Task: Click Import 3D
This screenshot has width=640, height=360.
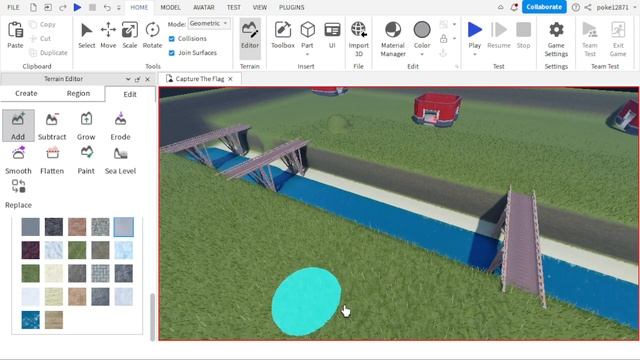Action: tap(358, 39)
